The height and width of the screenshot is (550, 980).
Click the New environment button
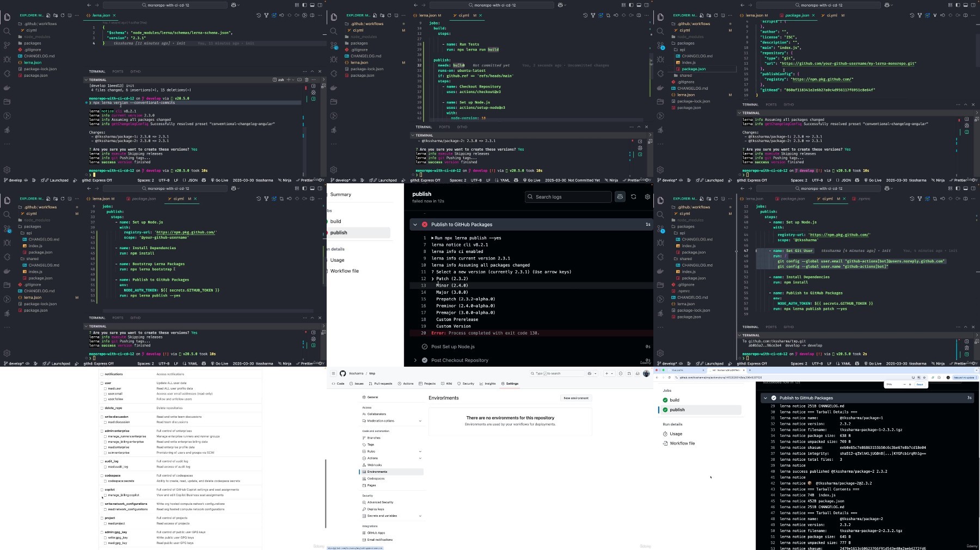[576, 398]
